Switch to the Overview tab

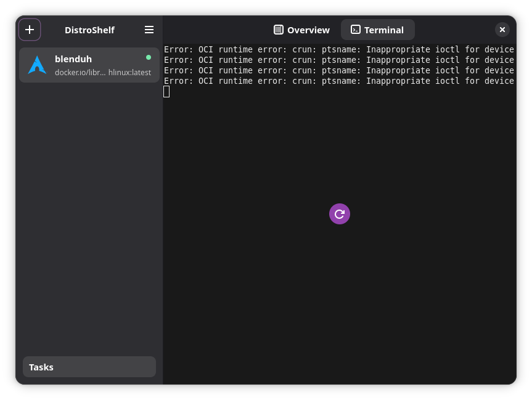pyautogui.click(x=302, y=30)
